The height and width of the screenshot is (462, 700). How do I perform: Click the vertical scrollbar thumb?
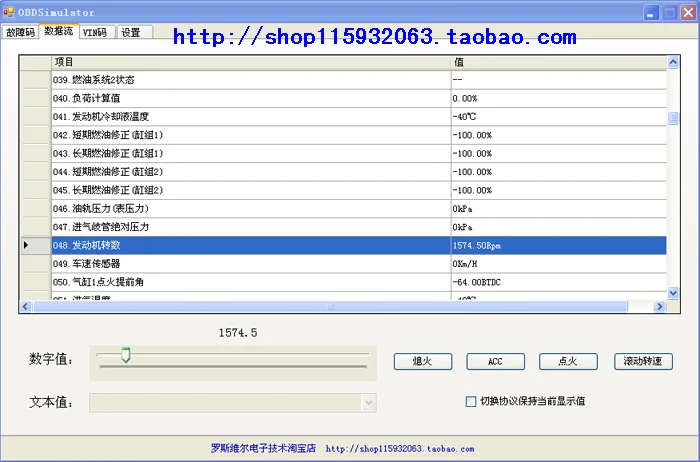[673, 118]
